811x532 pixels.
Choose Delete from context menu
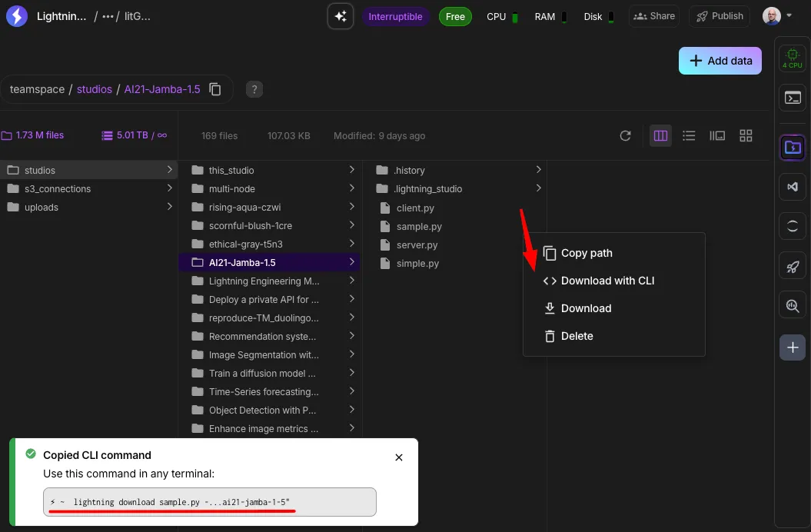(614, 336)
